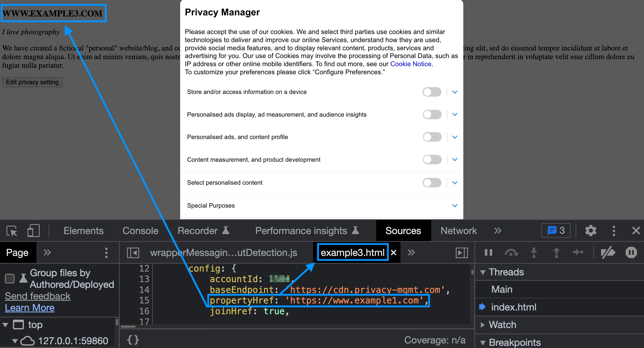Viewport: 644px width, 348px height.
Task: Expand Select personalised content chevron
Action: [x=455, y=183]
